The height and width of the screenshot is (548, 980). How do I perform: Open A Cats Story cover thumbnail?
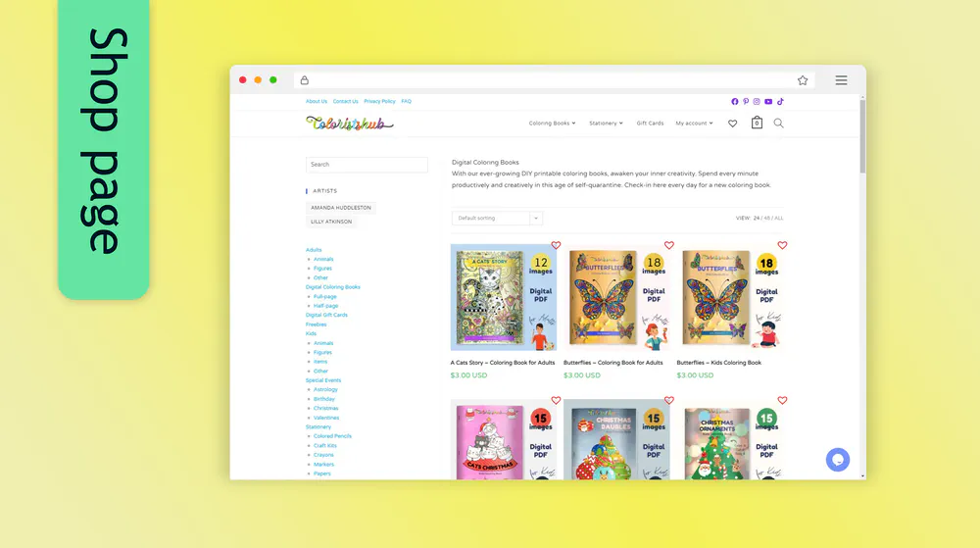click(x=503, y=297)
